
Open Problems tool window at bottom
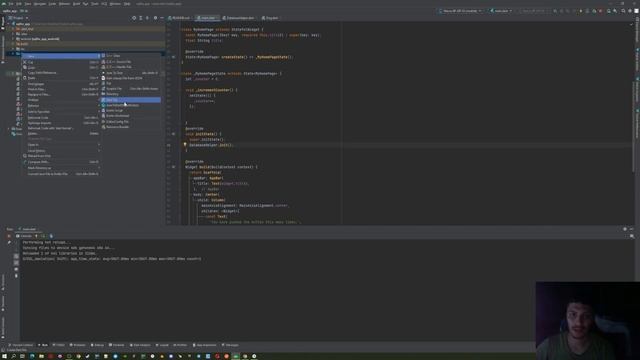click(77, 345)
